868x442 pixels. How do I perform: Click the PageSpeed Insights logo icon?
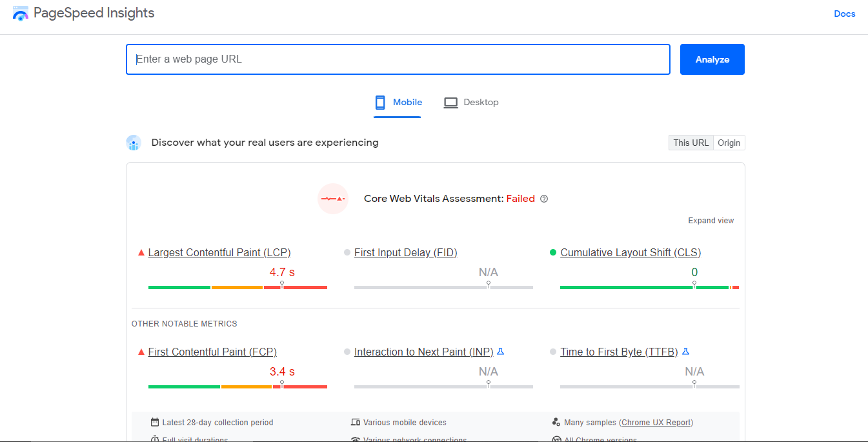click(x=21, y=14)
